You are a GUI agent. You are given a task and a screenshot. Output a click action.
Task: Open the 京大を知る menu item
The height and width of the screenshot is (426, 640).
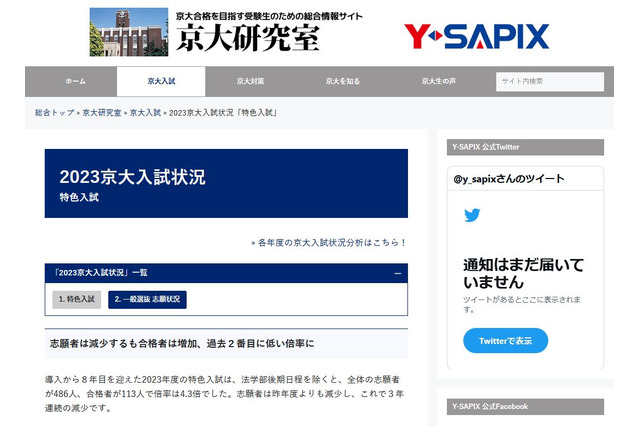[342, 81]
